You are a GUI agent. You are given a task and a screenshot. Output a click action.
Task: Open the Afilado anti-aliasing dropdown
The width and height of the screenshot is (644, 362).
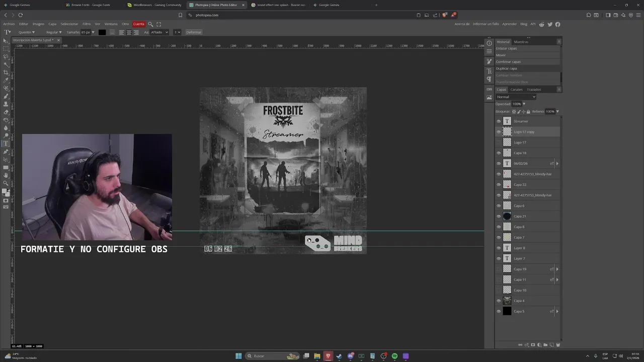coord(159,32)
